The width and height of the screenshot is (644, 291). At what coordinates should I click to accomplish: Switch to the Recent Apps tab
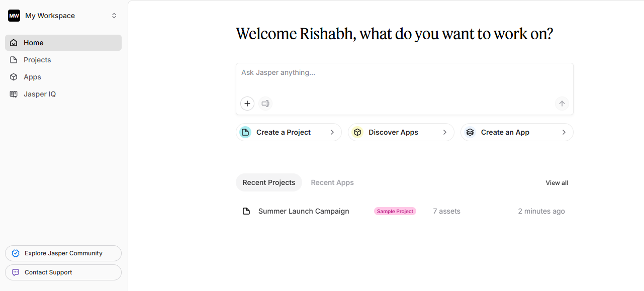332,182
